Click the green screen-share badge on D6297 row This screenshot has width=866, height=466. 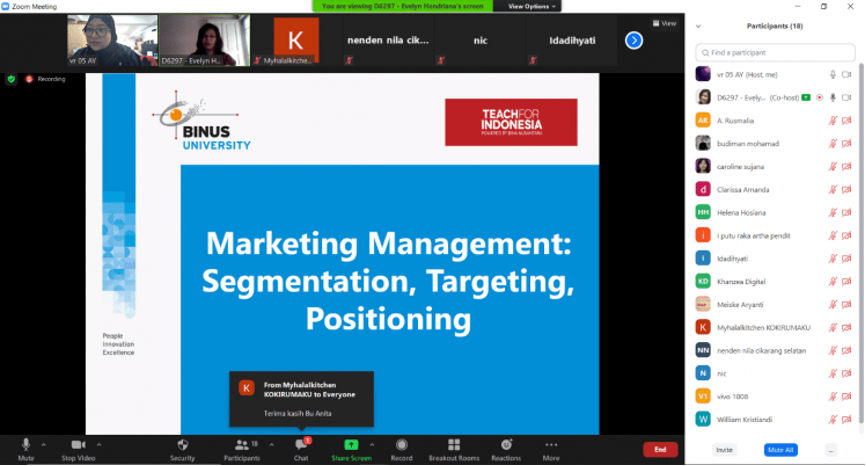click(x=806, y=98)
